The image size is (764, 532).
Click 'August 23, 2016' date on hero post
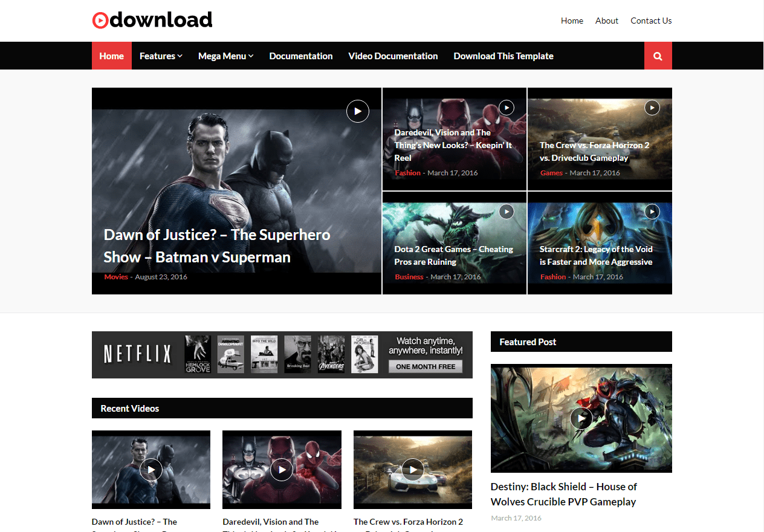coord(161,277)
